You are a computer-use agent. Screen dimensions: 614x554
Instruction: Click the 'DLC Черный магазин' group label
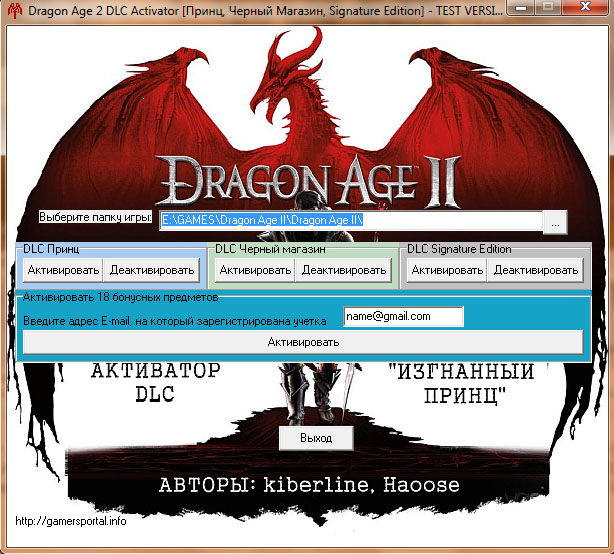click(x=270, y=249)
